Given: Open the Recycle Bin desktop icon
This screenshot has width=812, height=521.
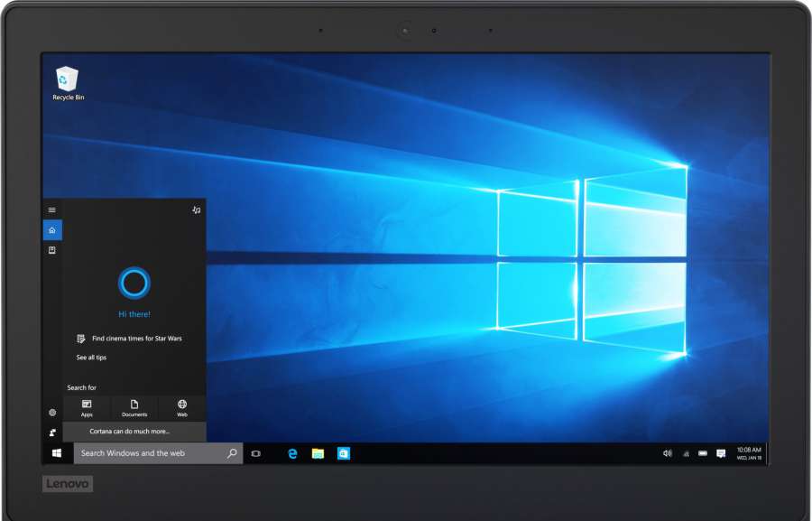Looking at the screenshot, I should 68,83.
